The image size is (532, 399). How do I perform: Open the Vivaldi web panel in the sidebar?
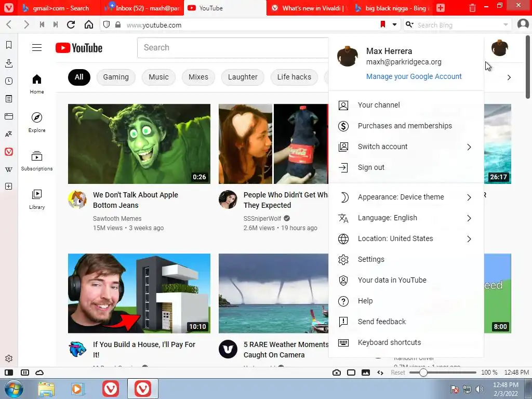click(x=9, y=152)
